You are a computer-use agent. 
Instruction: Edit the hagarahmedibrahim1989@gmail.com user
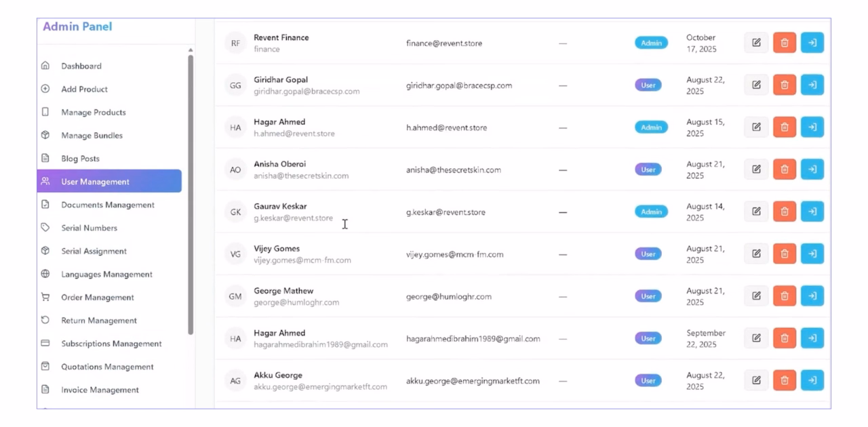coord(756,338)
